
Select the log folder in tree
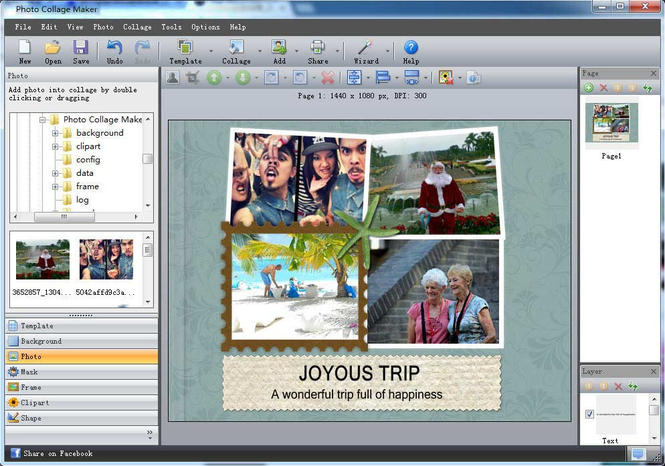(x=82, y=200)
